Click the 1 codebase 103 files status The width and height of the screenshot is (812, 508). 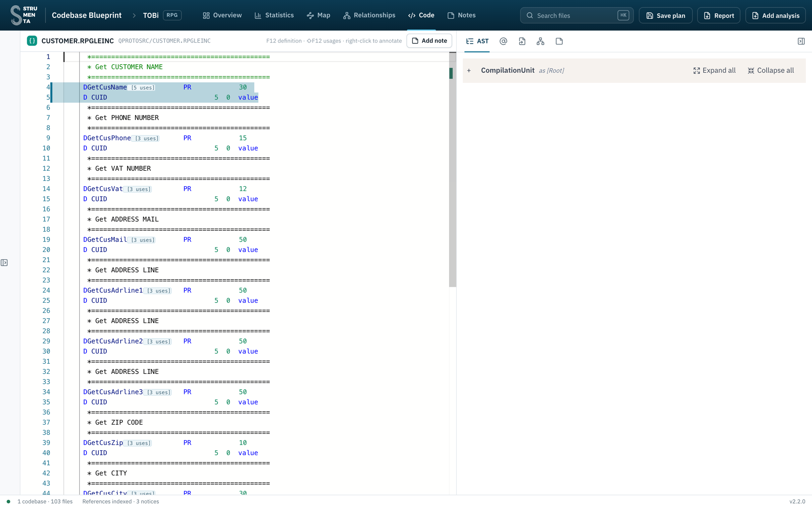point(45,501)
